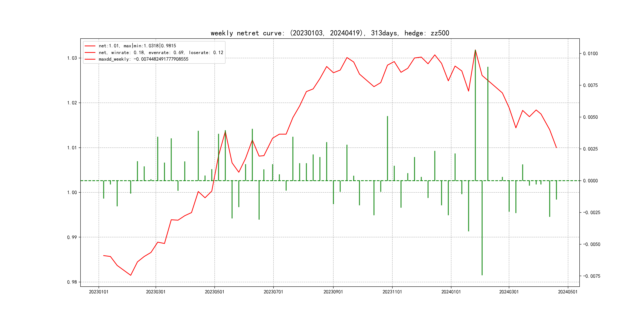The height and width of the screenshot is (322, 644).
Task: Click the chart title text
Action: pos(330,33)
